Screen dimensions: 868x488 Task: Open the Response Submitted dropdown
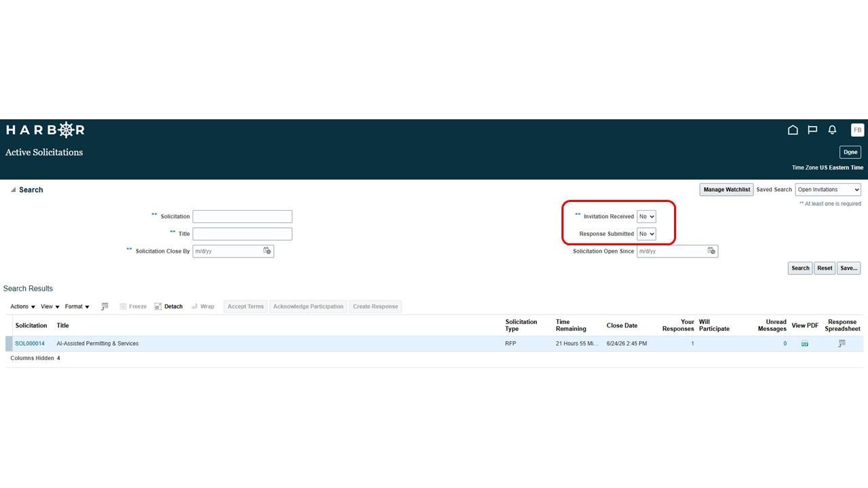[x=646, y=233]
